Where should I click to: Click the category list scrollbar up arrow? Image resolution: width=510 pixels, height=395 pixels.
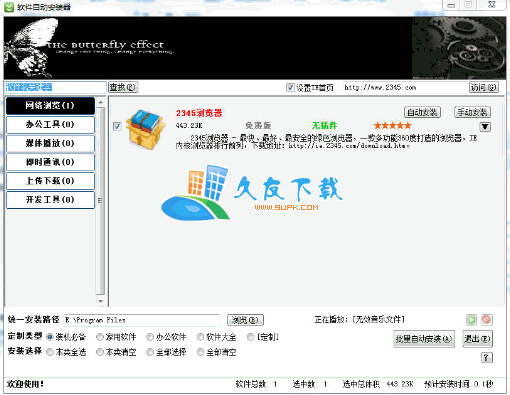[x=100, y=102]
